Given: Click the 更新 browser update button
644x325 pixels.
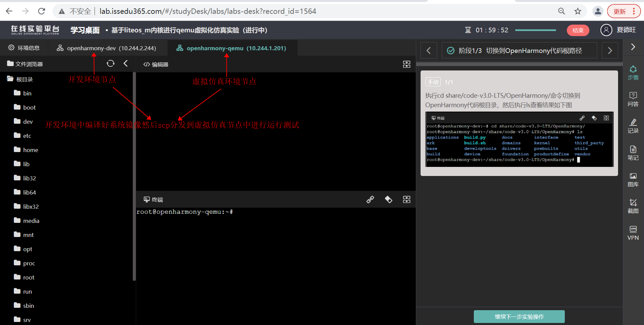Looking at the screenshot, I should tap(619, 11).
